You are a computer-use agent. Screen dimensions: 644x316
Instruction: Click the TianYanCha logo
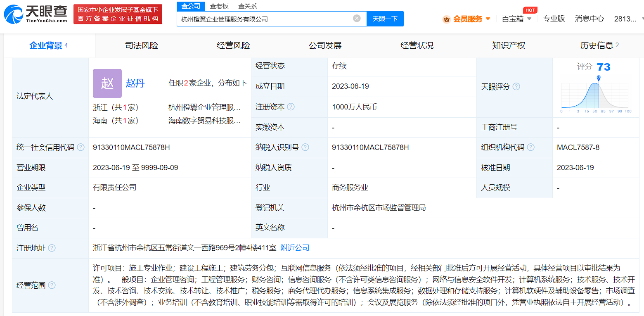point(35,14)
